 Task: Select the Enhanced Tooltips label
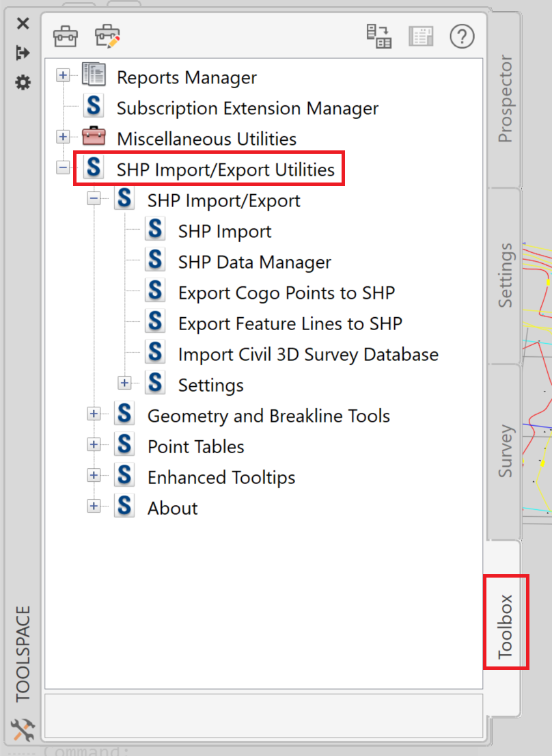[221, 478]
